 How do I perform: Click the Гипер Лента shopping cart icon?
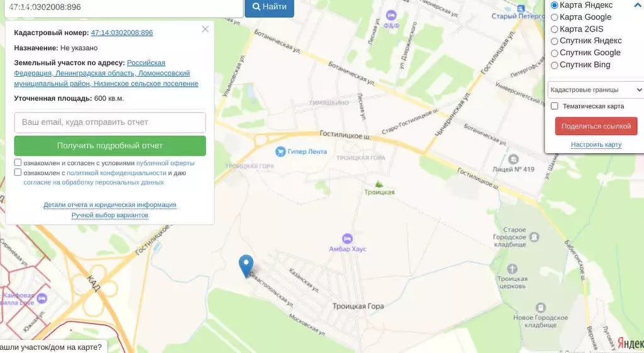(280, 151)
